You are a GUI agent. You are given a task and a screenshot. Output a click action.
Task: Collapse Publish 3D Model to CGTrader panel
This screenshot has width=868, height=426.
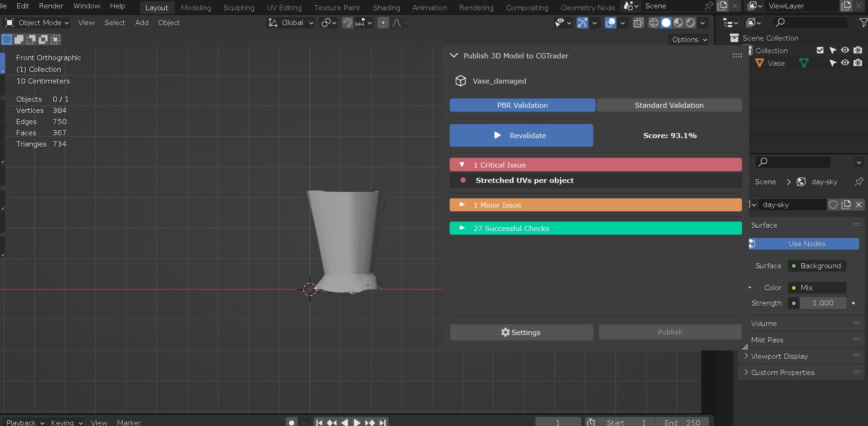(454, 56)
